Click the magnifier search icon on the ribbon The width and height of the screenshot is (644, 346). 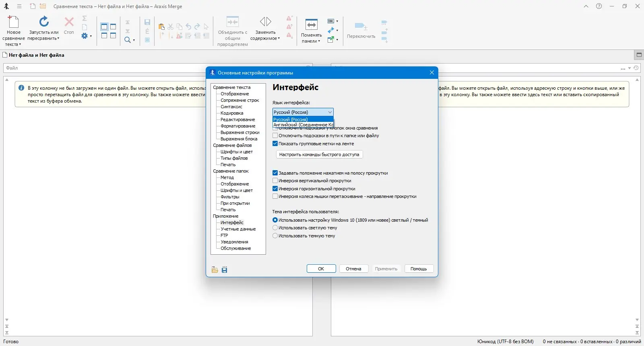pos(127,40)
